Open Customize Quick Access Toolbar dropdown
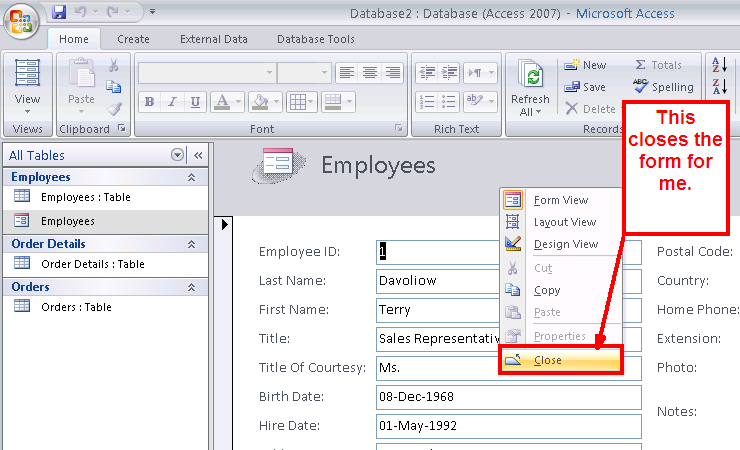Viewport: 740px width, 450px height. [x=152, y=11]
